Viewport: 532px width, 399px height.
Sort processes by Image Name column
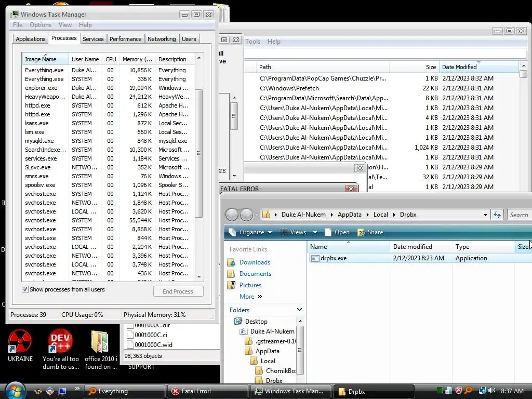coord(46,59)
